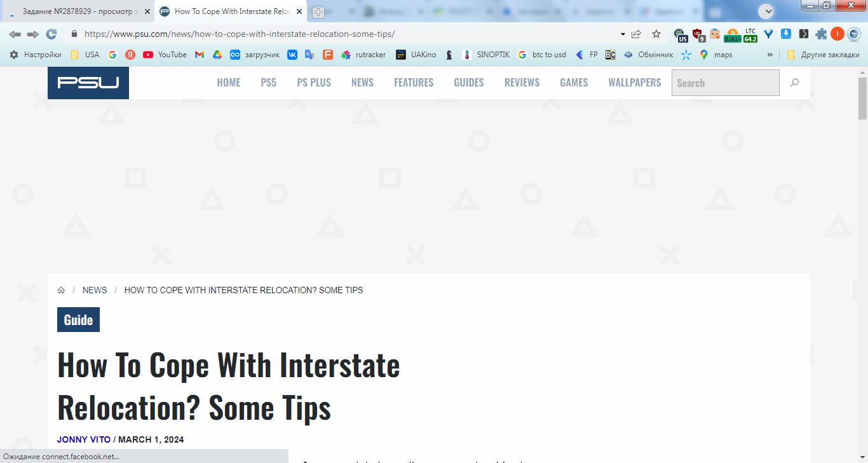Open the 'Другие закладки' bookmarks folder
868x463 pixels.
coord(822,55)
